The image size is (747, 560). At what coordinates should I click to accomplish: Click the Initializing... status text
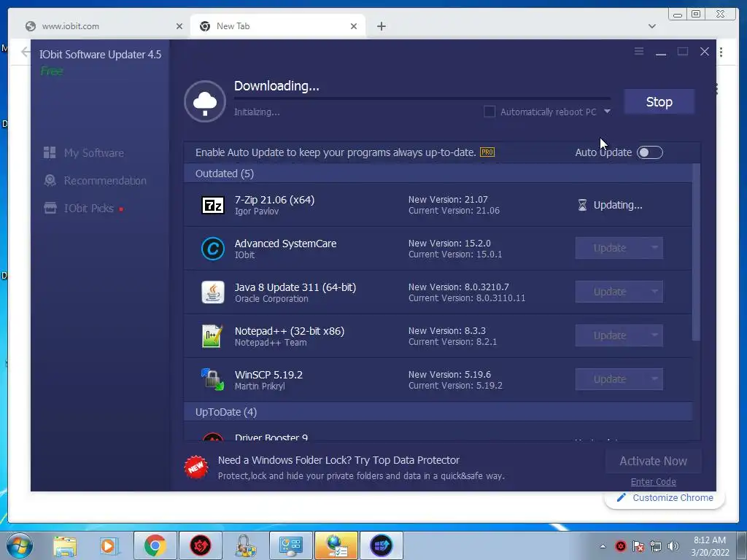(x=257, y=112)
